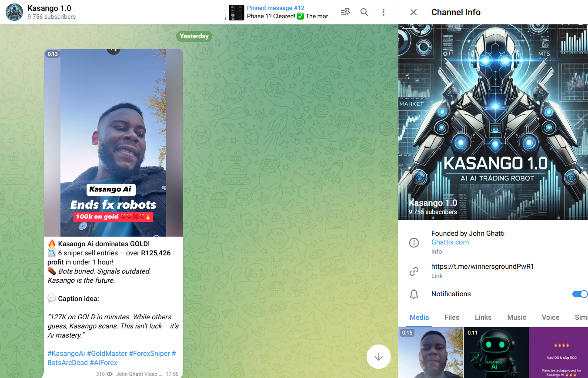The height and width of the screenshot is (378, 588).
Task: Open the Kasango 1.0 robot profile picture
Action: click(493, 122)
